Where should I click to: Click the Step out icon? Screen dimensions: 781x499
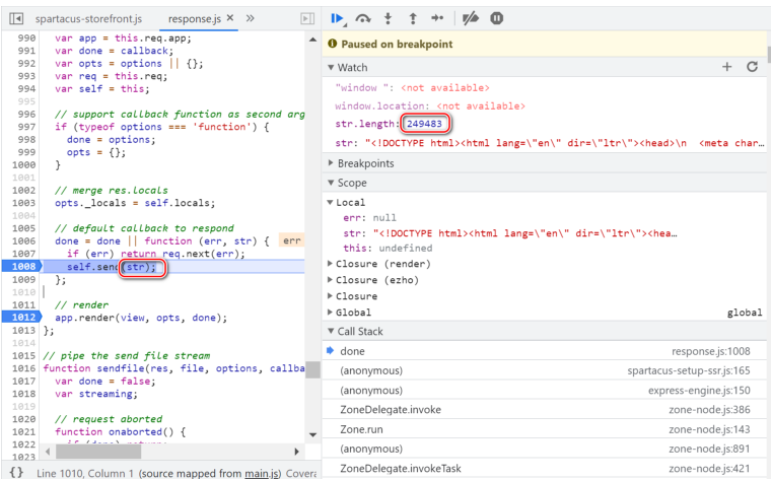click(x=412, y=18)
